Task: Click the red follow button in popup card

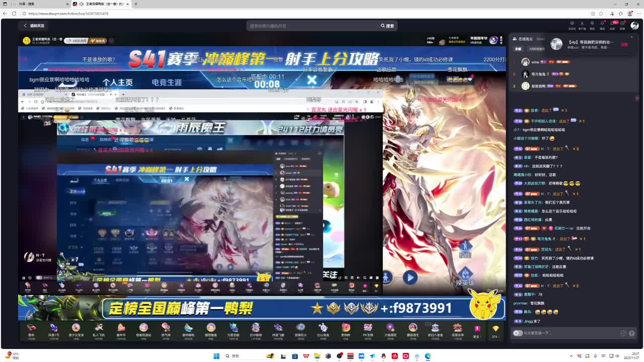Action: pyautogui.click(x=624, y=44)
